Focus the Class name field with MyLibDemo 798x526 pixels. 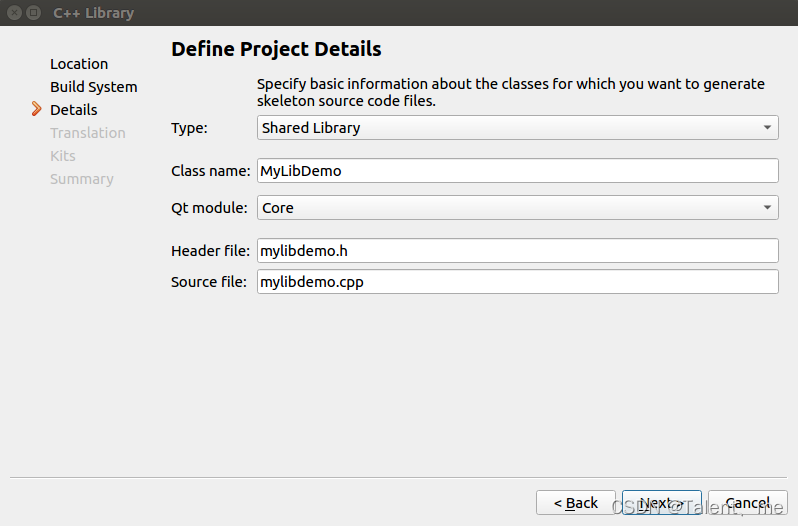(x=517, y=171)
